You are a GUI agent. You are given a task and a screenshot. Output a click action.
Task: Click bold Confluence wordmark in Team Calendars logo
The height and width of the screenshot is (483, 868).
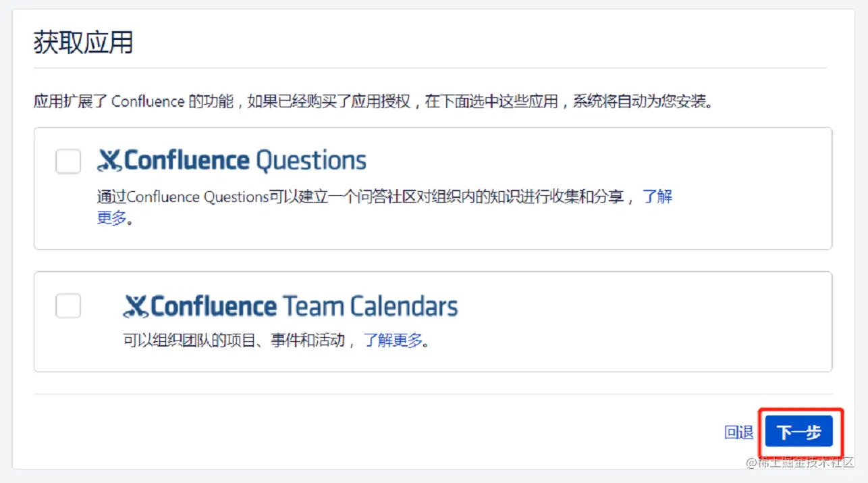(x=213, y=307)
